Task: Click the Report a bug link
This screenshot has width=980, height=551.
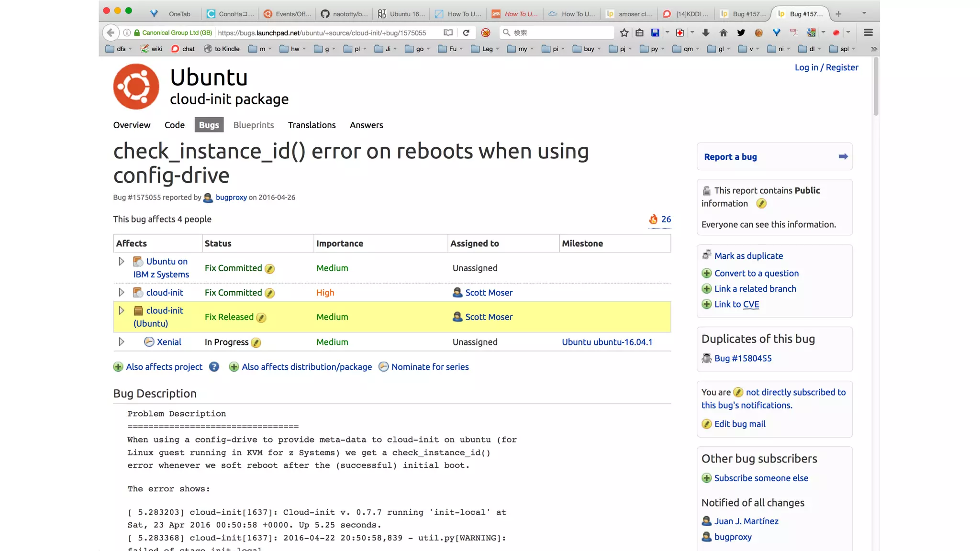Action: click(730, 157)
